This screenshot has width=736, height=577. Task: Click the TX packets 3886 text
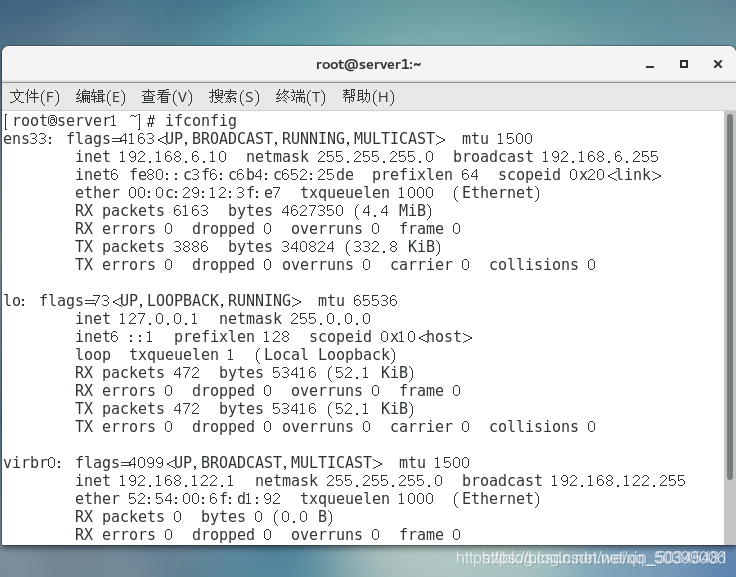pos(141,247)
